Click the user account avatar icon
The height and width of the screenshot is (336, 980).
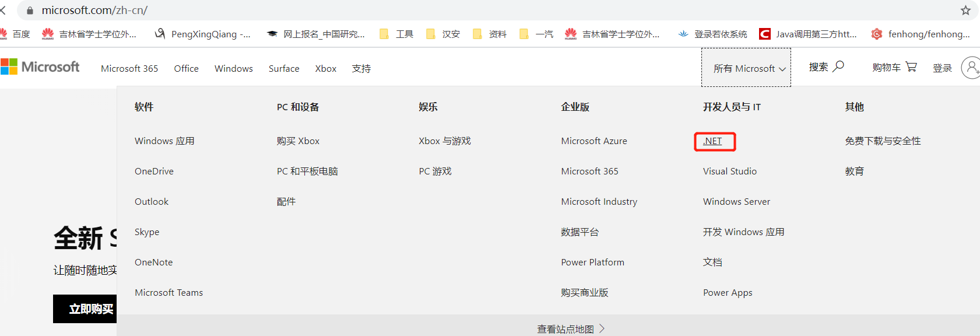pyautogui.click(x=971, y=68)
